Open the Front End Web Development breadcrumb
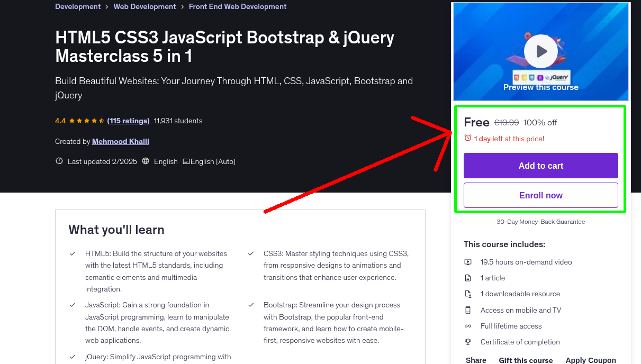Image resolution: width=641 pixels, height=364 pixels. (x=238, y=6)
